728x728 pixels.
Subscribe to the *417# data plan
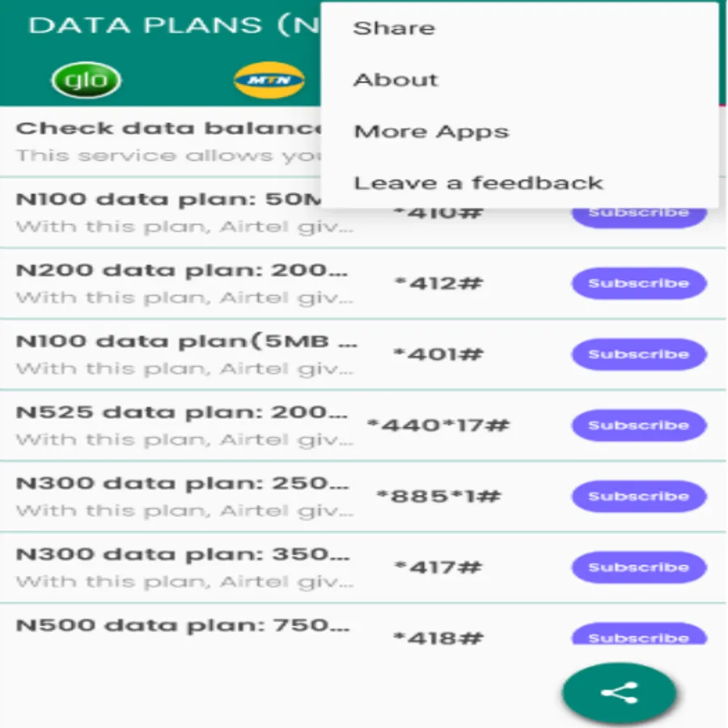tap(639, 567)
